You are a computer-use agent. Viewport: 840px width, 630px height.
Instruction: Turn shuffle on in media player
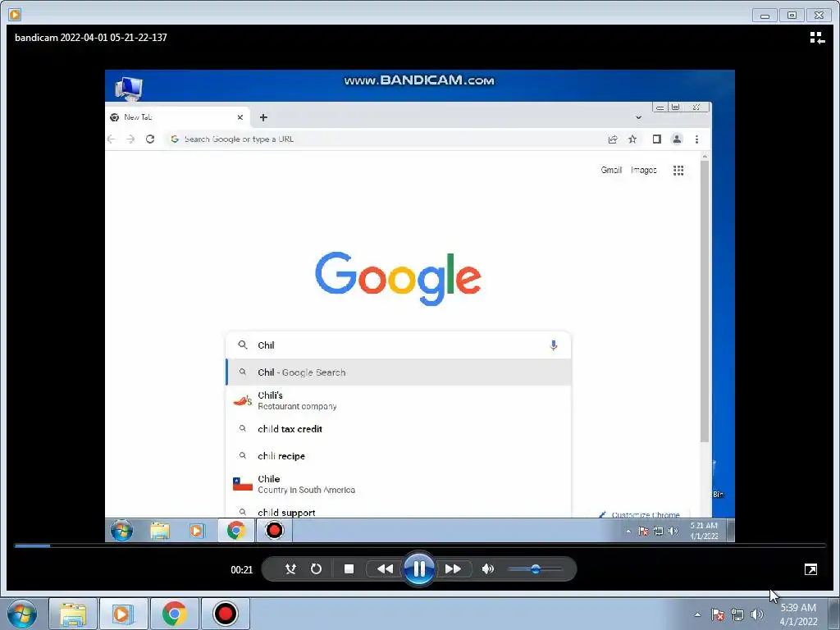(290, 569)
